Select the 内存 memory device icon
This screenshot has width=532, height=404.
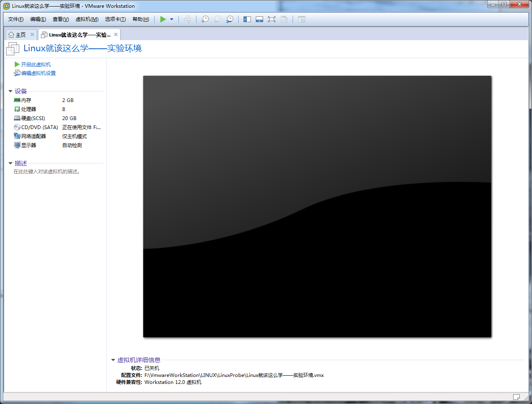click(x=17, y=100)
